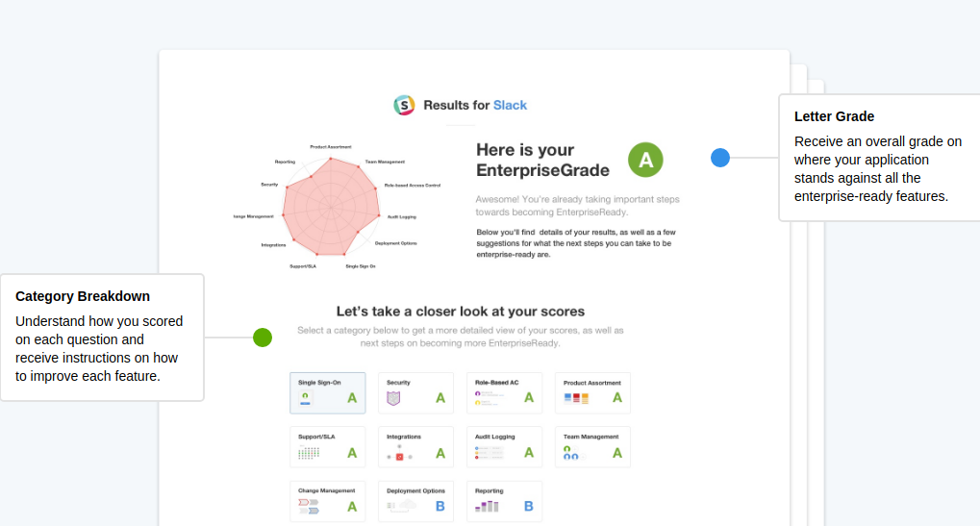The image size is (980, 526).
Task: Open the Role-Based AC category card
Action: click(x=504, y=393)
